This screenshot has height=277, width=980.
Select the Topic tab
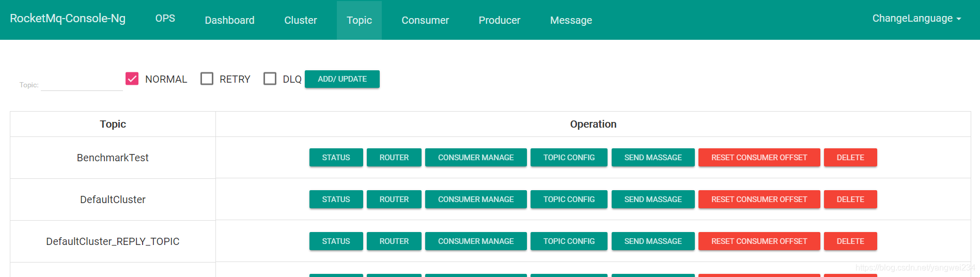(x=359, y=20)
